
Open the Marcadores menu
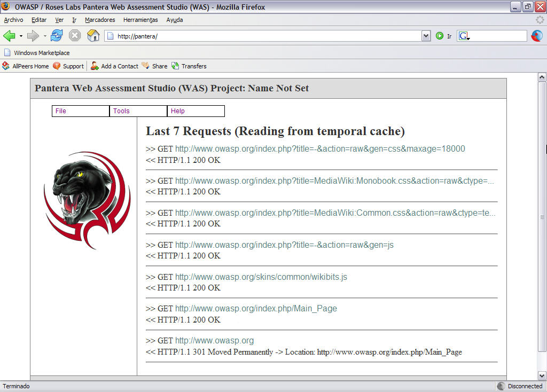tap(100, 20)
